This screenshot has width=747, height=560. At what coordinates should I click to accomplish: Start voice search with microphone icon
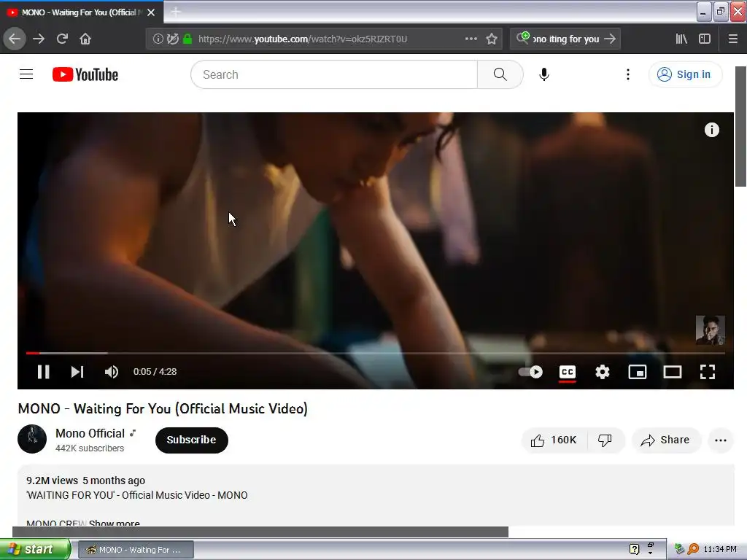tap(544, 74)
